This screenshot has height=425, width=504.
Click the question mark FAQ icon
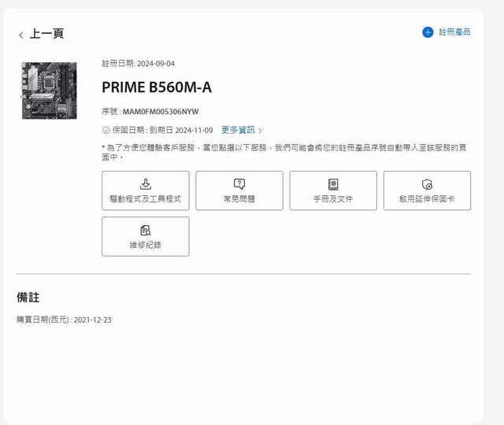click(x=239, y=184)
